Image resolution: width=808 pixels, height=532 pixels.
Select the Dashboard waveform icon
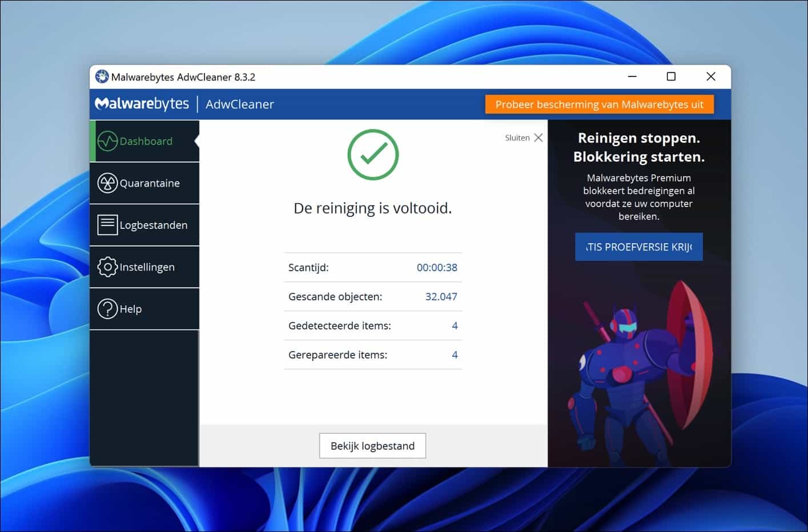click(106, 140)
